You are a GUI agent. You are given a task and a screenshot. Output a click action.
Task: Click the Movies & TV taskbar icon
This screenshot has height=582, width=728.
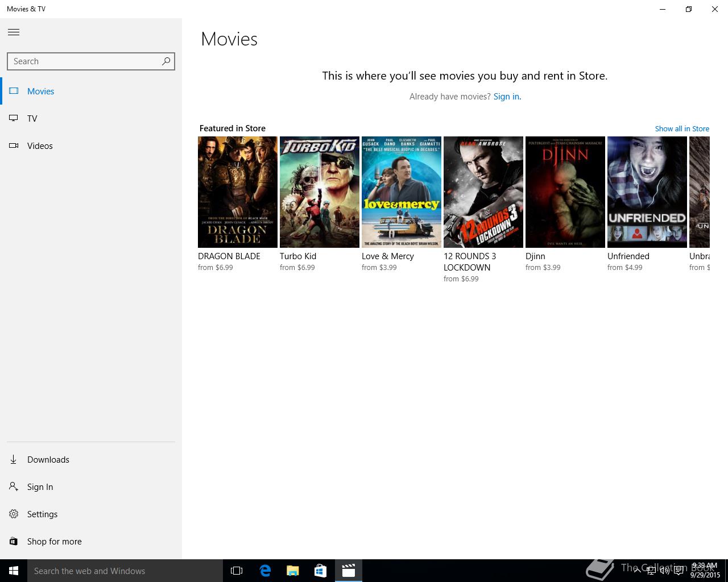[349, 571]
